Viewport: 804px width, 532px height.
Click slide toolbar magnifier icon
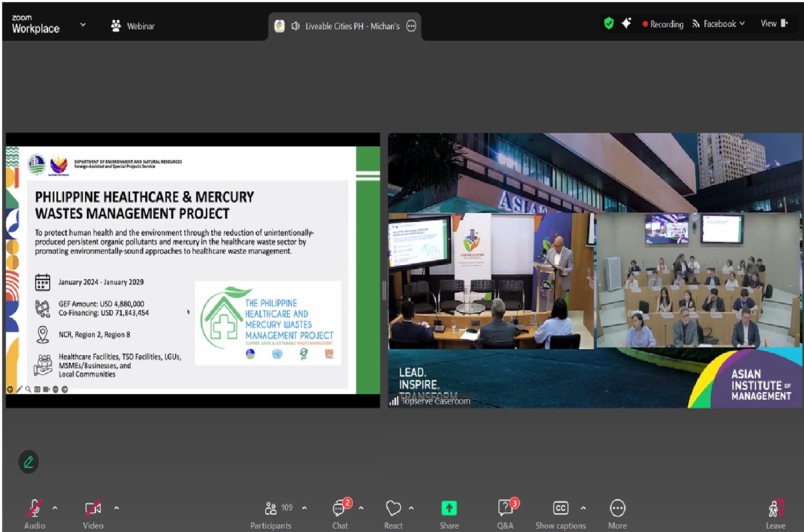click(28, 389)
